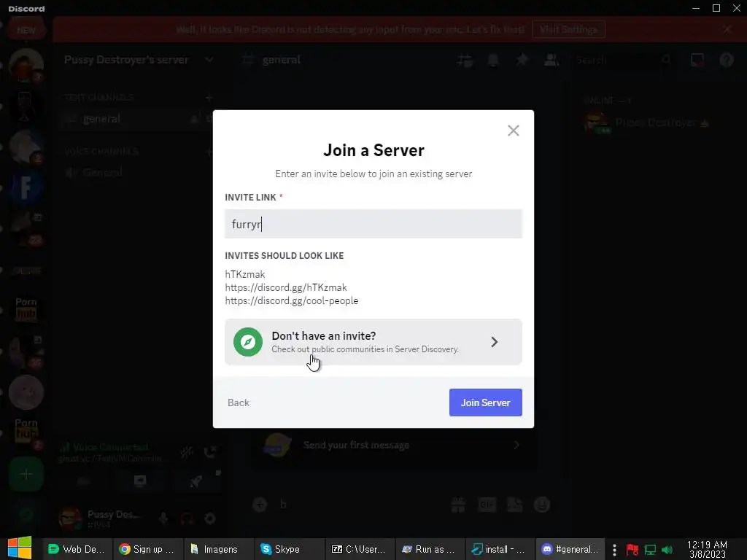Viewport: 747px width, 560px height.
Task: Click the volume icon in system tray
Action: click(667, 550)
